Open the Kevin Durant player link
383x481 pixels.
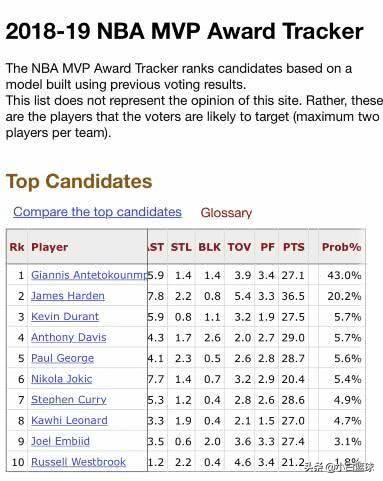click(x=65, y=316)
